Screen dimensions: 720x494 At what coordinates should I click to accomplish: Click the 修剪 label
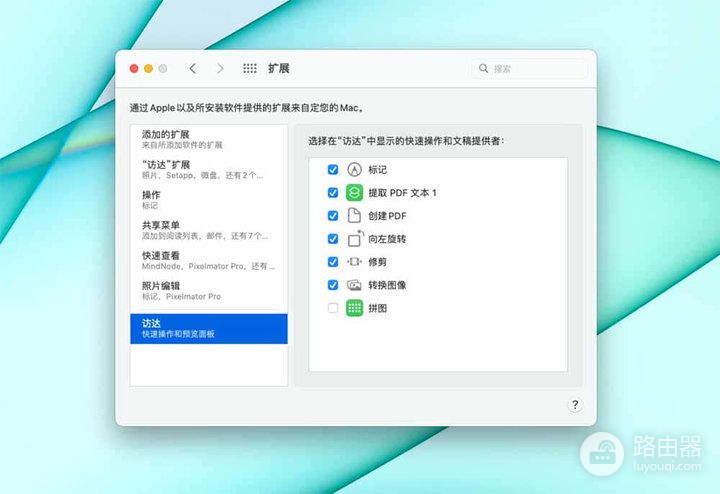pyautogui.click(x=377, y=262)
